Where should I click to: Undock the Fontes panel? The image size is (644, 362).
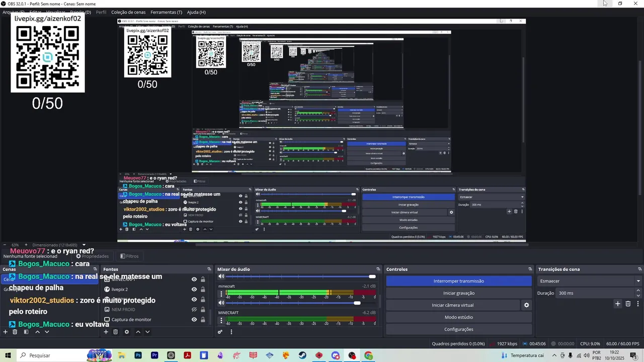pos(209,269)
